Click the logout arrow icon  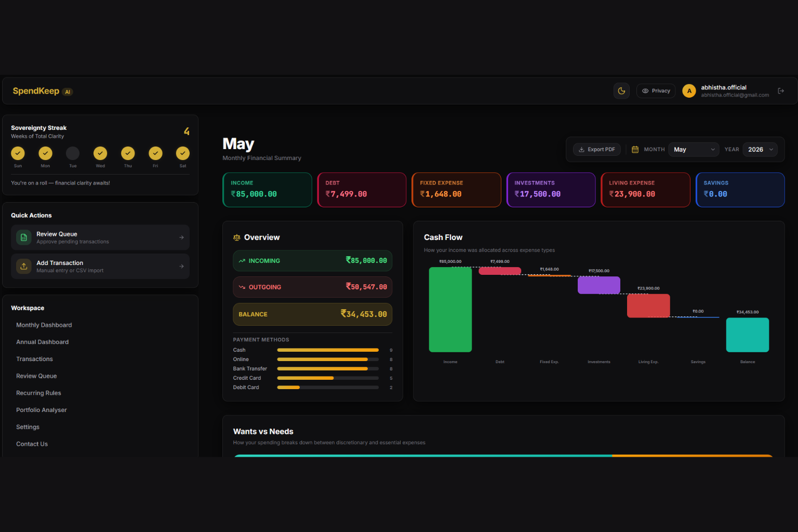(781, 91)
